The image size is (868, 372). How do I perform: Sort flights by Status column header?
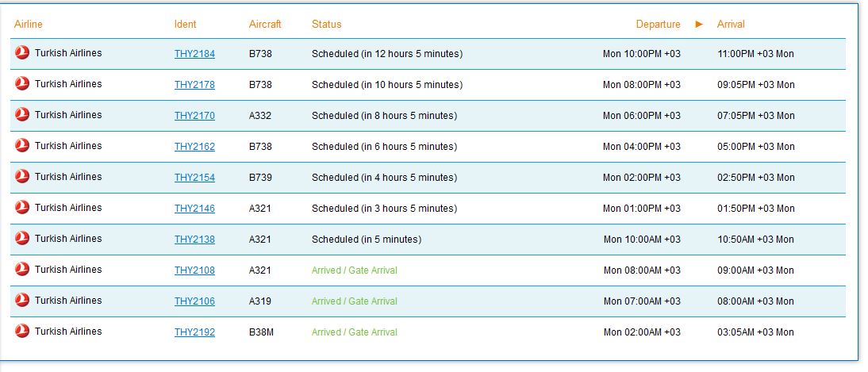327,25
